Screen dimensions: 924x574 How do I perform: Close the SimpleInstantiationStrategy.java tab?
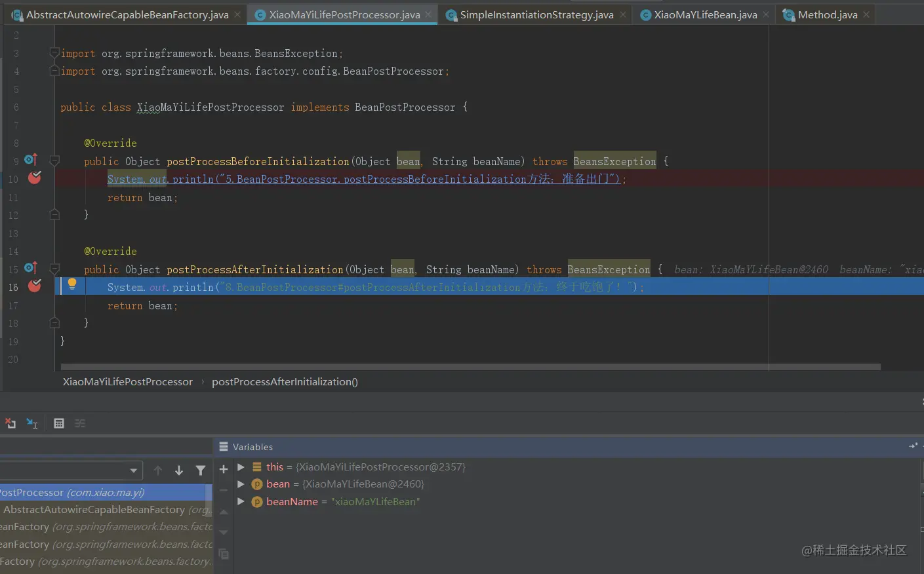click(x=622, y=14)
